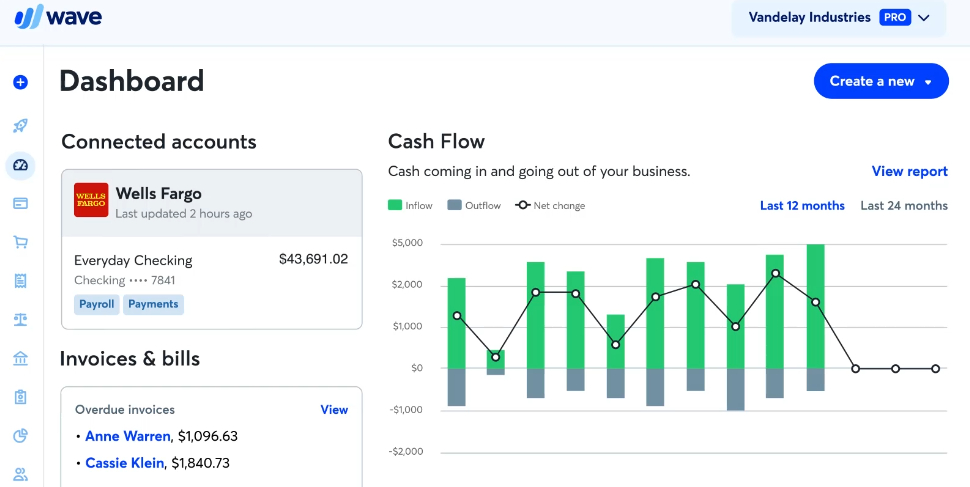Screen dimensions: 970x487
Task: Switch chart to Last 24 months
Action: [x=904, y=206]
